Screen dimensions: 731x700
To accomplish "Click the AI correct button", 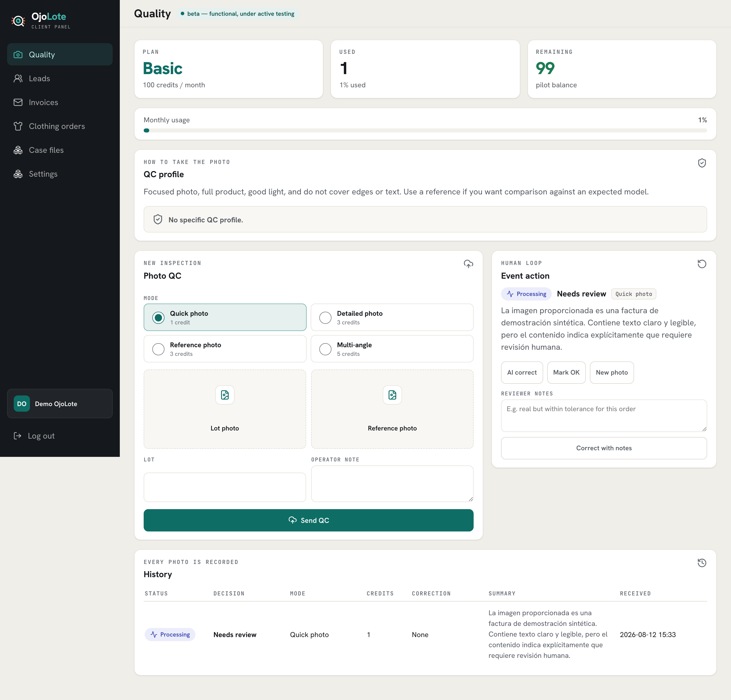I will pyautogui.click(x=522, y=373).
